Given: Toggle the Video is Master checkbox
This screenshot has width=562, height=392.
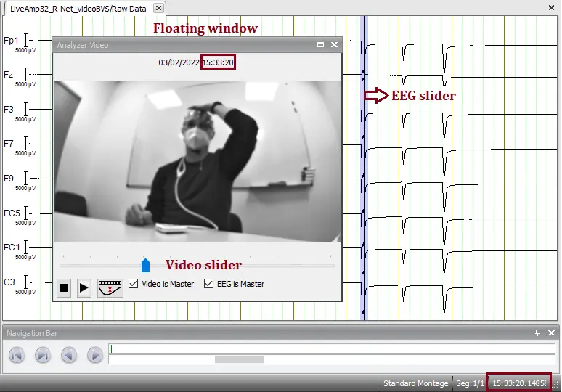Looking at the screenshot, I should (x=134, y=284).
